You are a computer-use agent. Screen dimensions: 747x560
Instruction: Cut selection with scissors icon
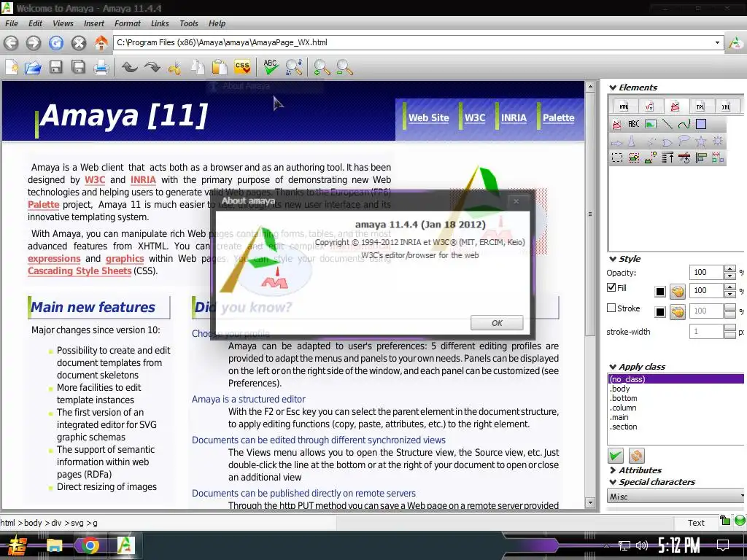[175, 67]
